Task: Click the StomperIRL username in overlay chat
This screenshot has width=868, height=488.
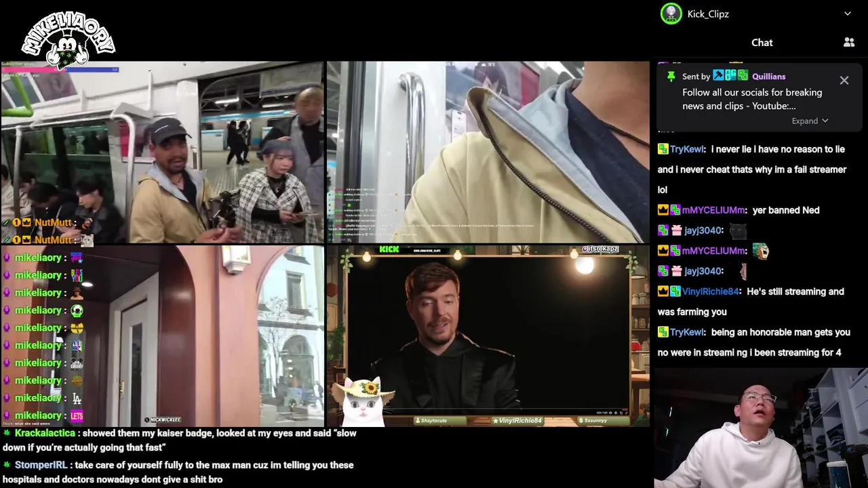Action: coord(41,465)
